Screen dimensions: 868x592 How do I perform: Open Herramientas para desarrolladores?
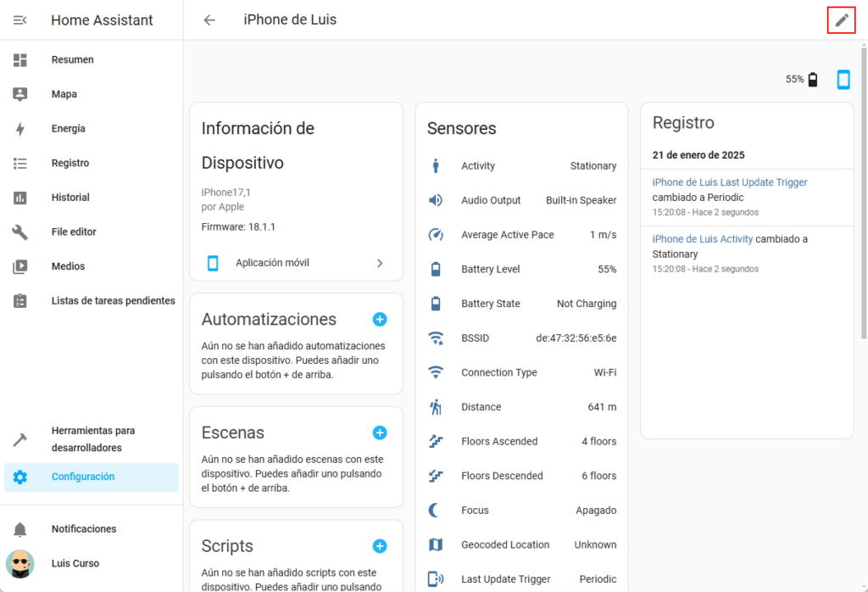[92, 439]
